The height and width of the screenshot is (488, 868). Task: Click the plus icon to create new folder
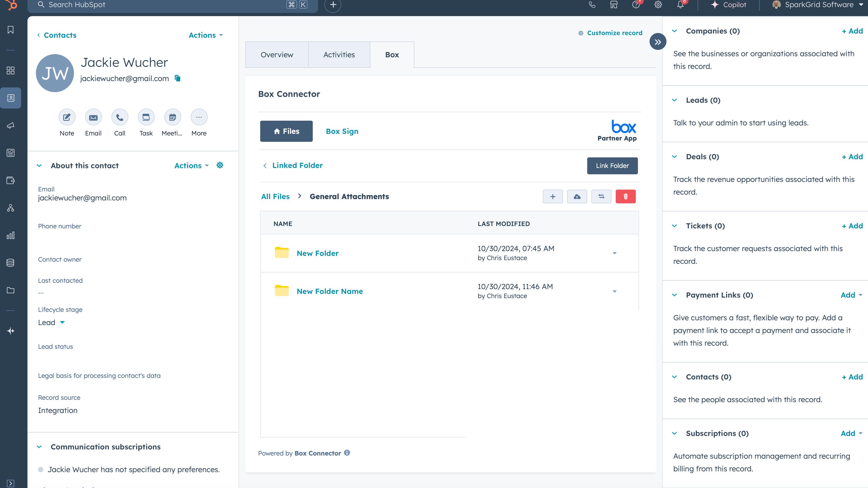coord(553,196)
